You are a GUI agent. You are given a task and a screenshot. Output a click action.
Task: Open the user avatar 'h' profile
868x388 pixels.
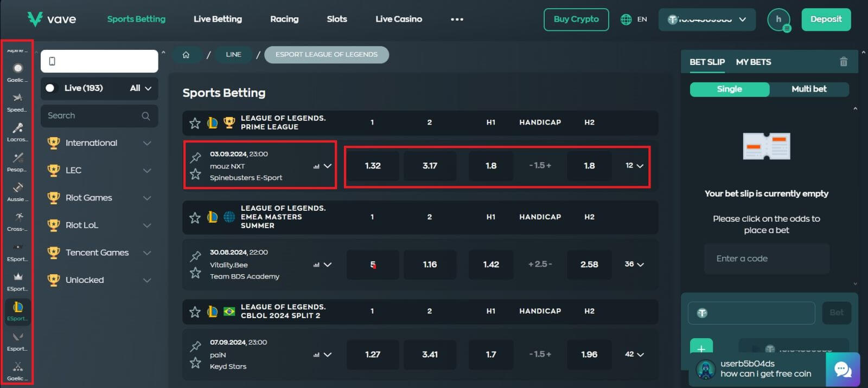778,20
